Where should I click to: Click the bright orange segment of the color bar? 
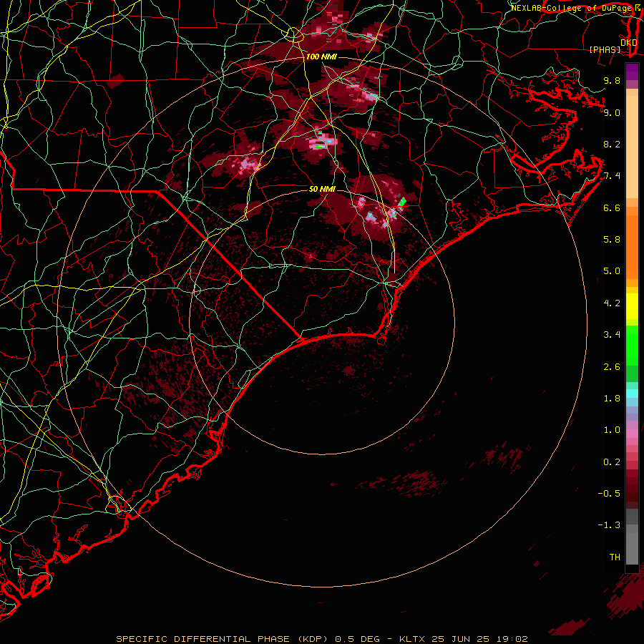click(632, 246)
